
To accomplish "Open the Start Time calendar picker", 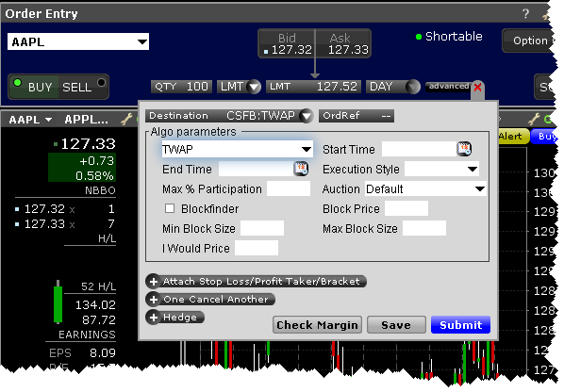I will click(x=464, y=149).
